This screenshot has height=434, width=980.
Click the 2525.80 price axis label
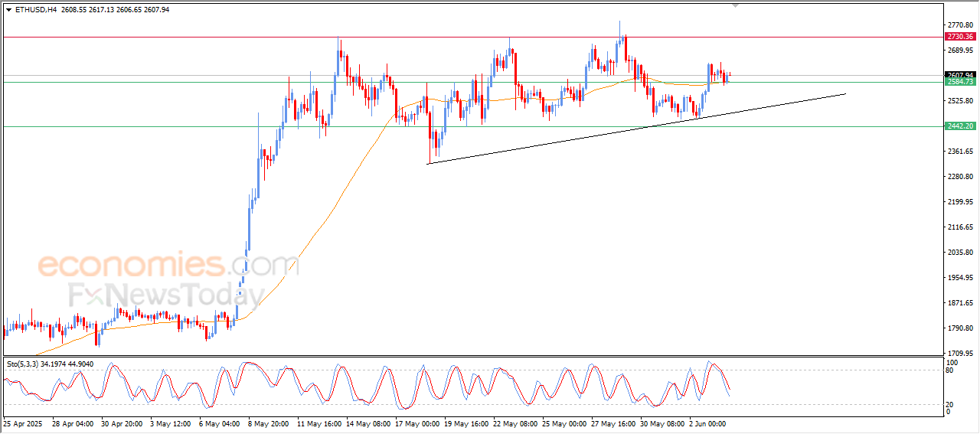pyautogui.click(x=959, y=101)
